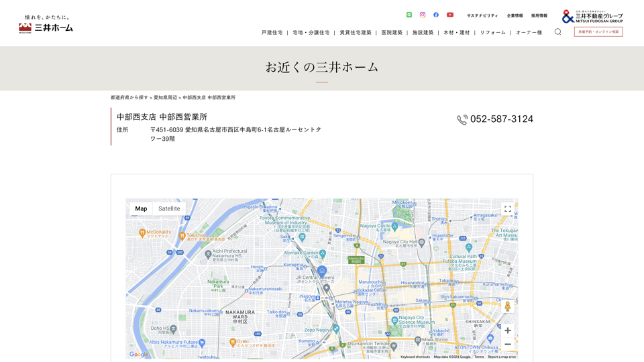
Task: Click the Nagoya City Science Museum marker
Action: pyautogui.click(x=394, y=320)
